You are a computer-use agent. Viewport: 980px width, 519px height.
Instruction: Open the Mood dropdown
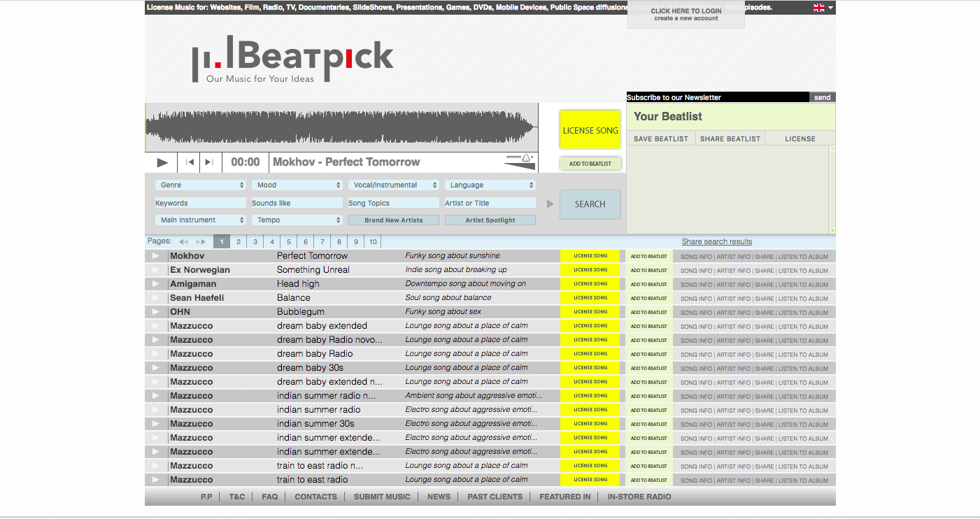[x=297, y=185]
